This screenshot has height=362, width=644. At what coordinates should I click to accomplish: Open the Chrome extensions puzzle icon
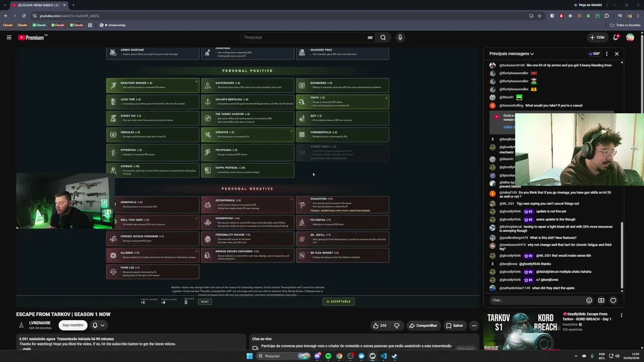click(607, 16)
